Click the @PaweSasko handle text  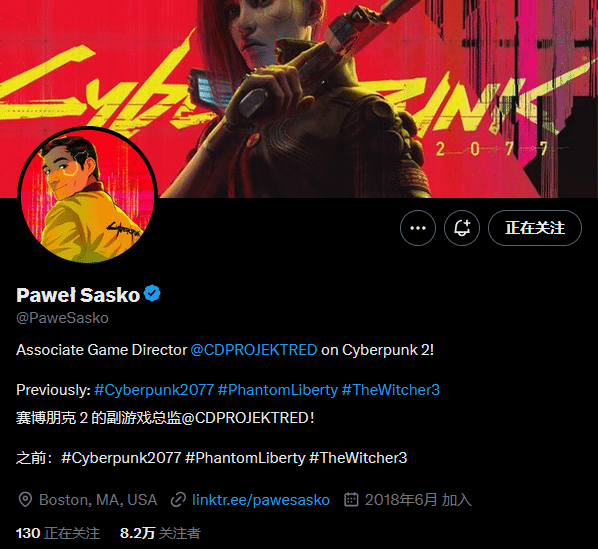[x=62, y=318]
